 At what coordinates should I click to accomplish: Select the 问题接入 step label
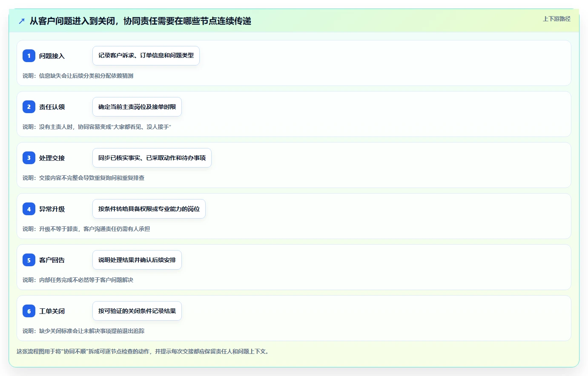52,56
